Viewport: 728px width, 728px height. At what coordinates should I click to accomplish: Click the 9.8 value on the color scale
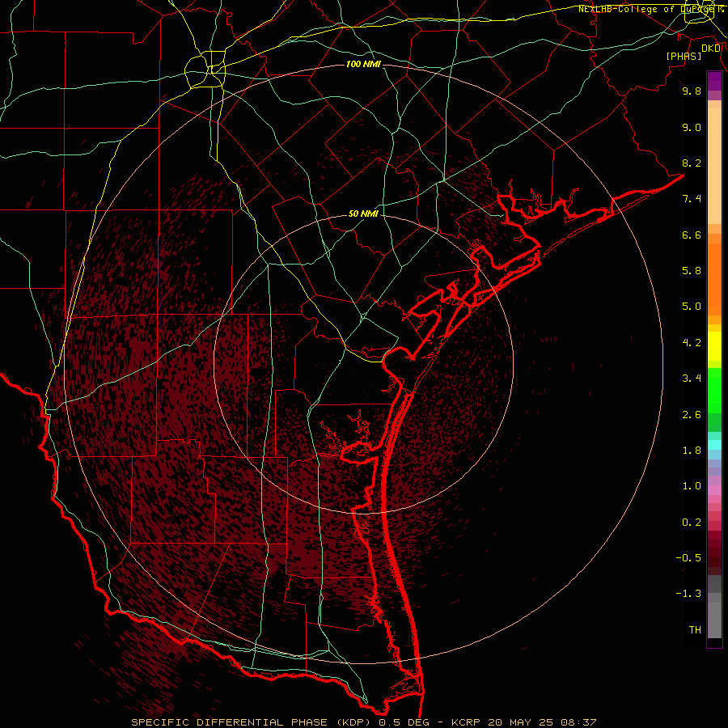pos(692,91)
